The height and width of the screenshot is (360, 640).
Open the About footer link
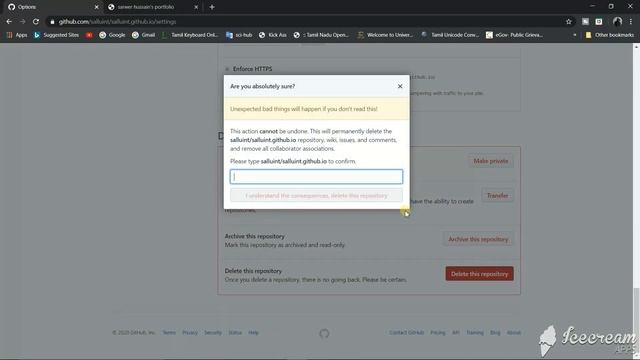513,333
